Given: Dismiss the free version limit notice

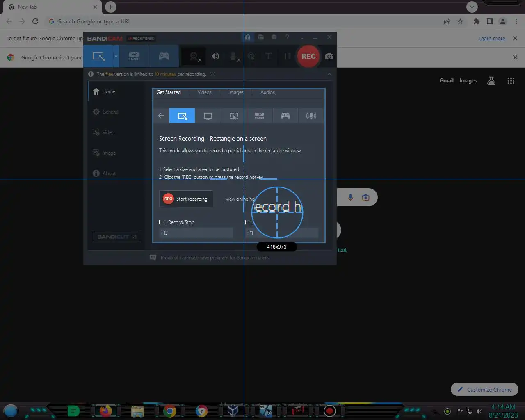Looking at the screenshot, I should pyautogui.click(x=212, y=74).
